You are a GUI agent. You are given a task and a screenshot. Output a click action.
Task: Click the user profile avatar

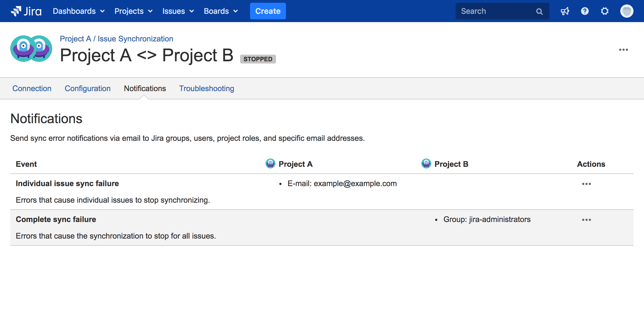[x=627, y=11]
